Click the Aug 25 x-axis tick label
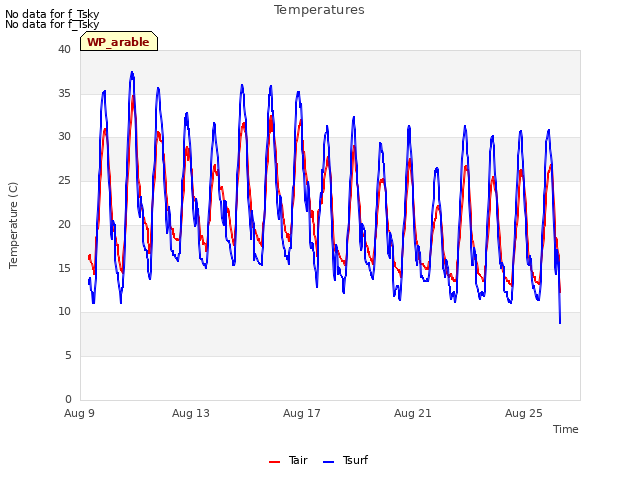Viewport: 640px width, 480px height. pos(524,413)
